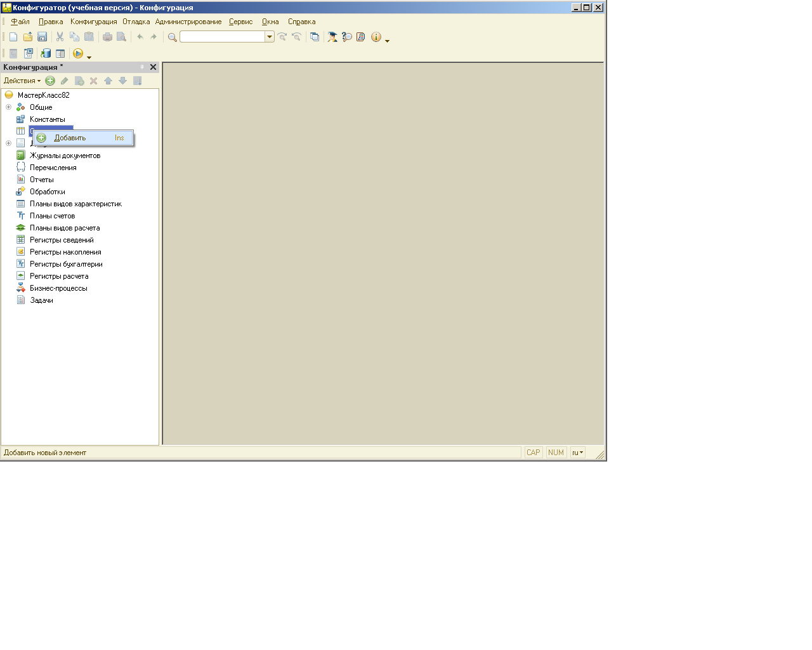The image size is (812, 650).
Task: Click the round About info icon
Action: [376, 37]
